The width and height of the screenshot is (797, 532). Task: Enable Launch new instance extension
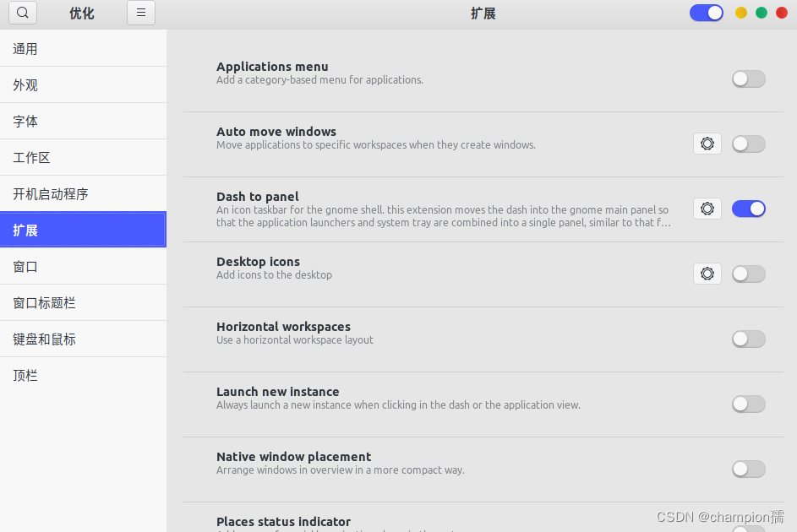[749, 404]
